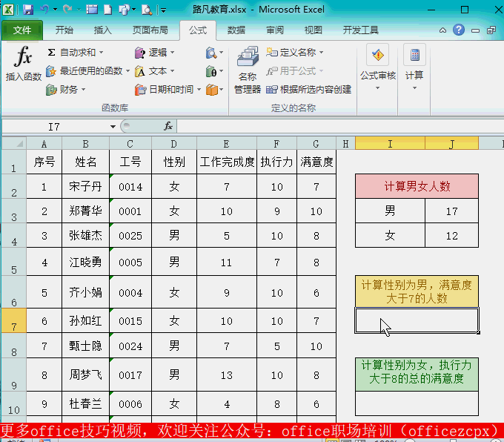Click the new document icon in toolbar
504x442 pixels.
[108, 10]
